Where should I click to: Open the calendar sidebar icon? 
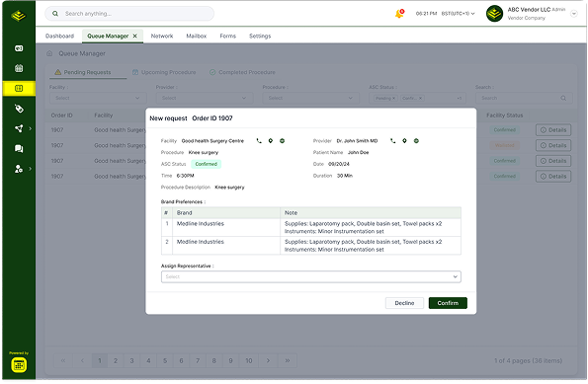click(19, 68)
